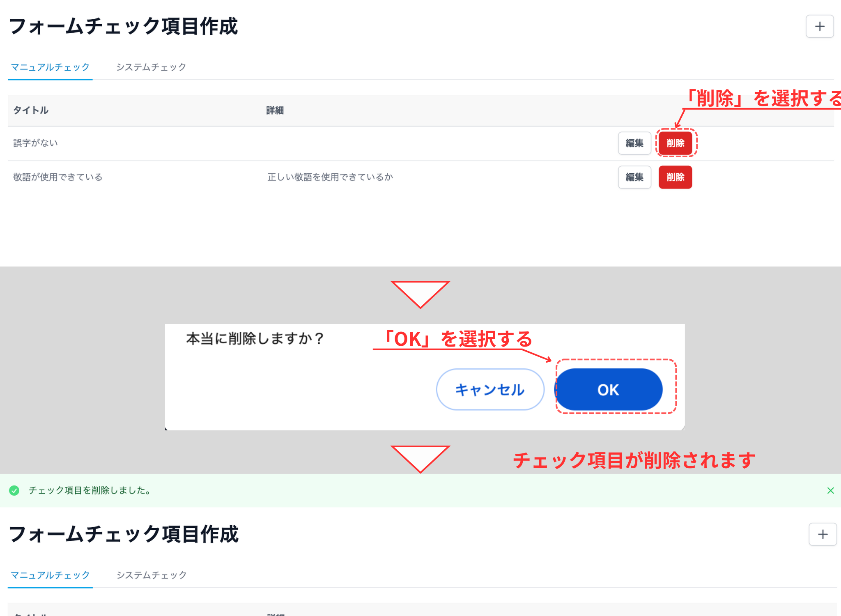Image resolution: width=841 pixels, height=616 pixels.
Task: Switch to the システムチェック tab
Action: 151,67
